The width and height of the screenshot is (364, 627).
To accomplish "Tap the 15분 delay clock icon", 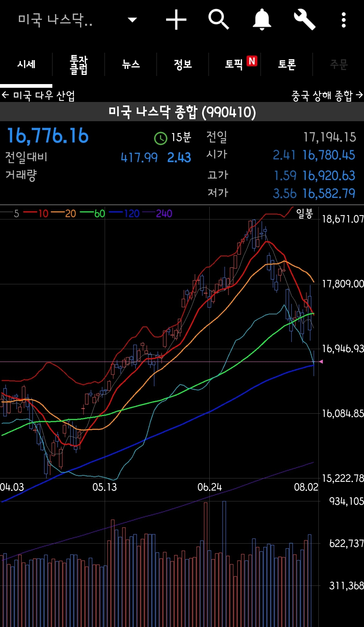I will point(161,138).
